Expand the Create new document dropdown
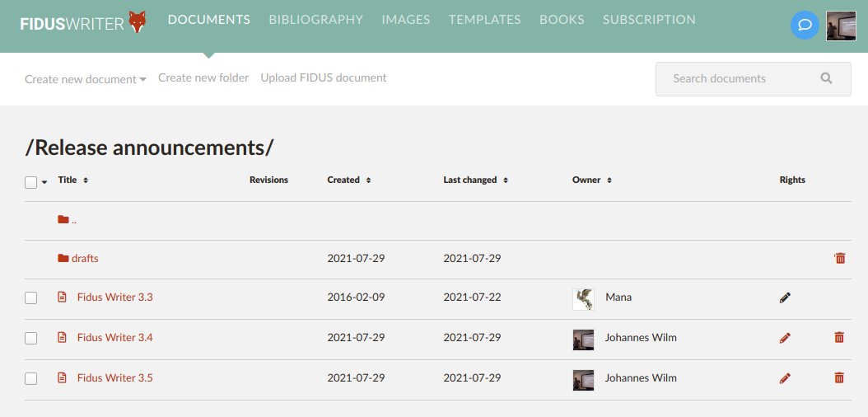 (86, 79)
